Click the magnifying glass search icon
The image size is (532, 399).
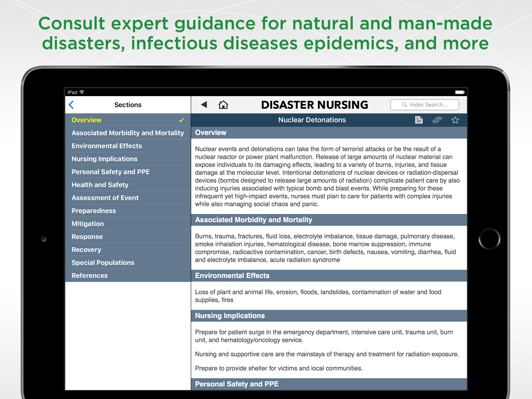[404, 105]
